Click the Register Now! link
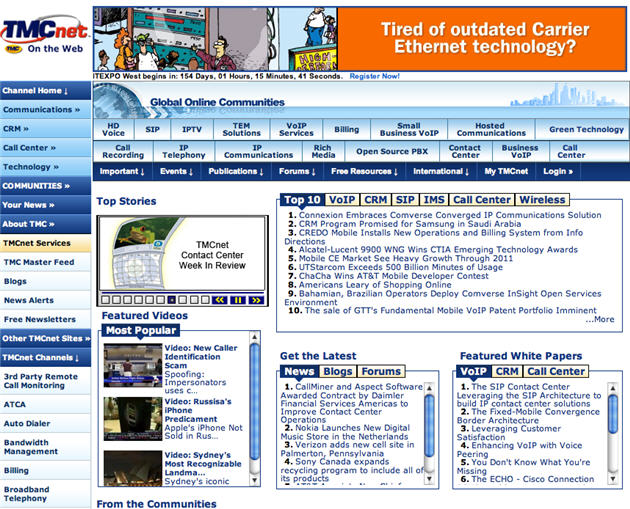630x509 pixels. (374, 76)
